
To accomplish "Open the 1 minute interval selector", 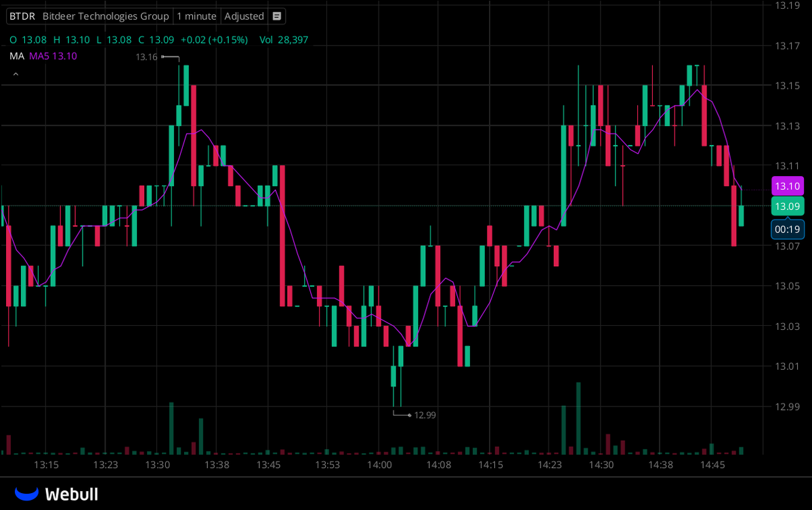I will pos(196,16).
